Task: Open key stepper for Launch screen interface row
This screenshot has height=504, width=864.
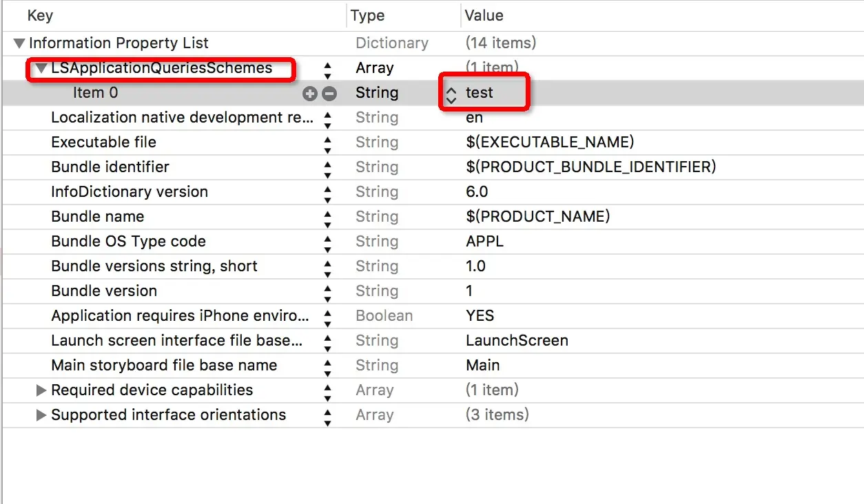Action: pyautogui.click(x=328, y=342)
